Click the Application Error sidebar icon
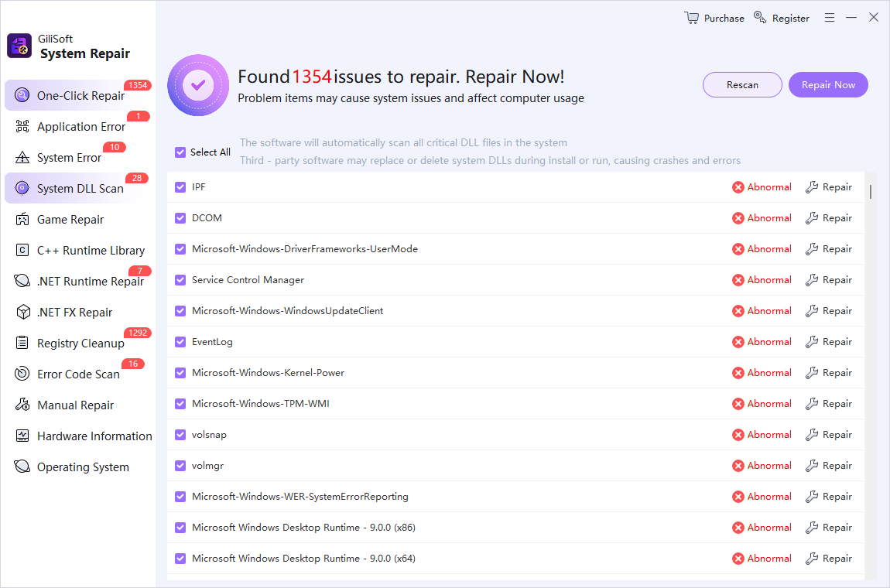The height and width of the screenshot is (588, 890). point(22,127)
